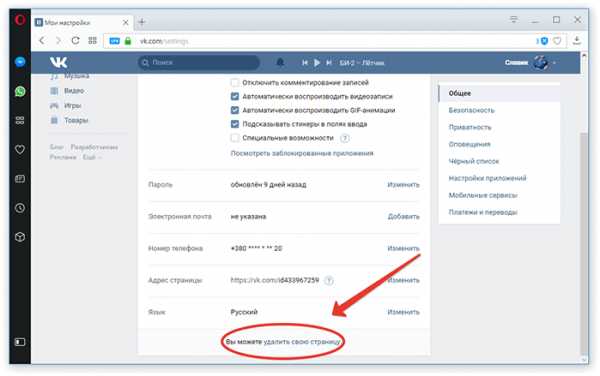Viewport: 600px width, 376px height.
Task: Toggle Подсказывать стикеры в полях ввода checkbox
Action: pyautogui.click(x=235, y=124)
